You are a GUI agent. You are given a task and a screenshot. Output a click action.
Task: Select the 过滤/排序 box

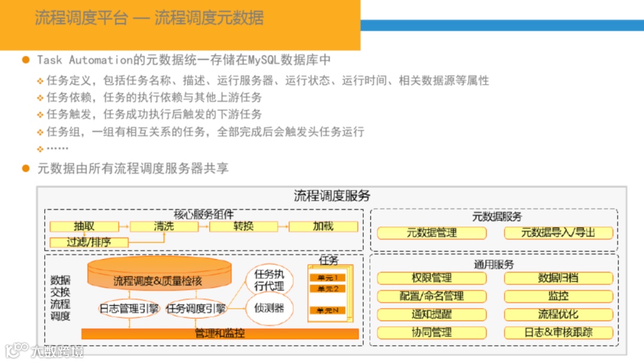(89, 242)
